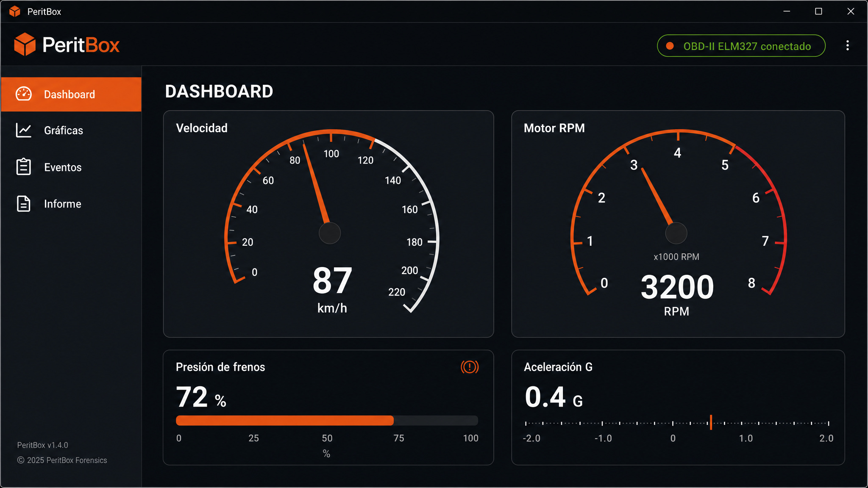Click the 72 % brake pressure value

[201, 397]
